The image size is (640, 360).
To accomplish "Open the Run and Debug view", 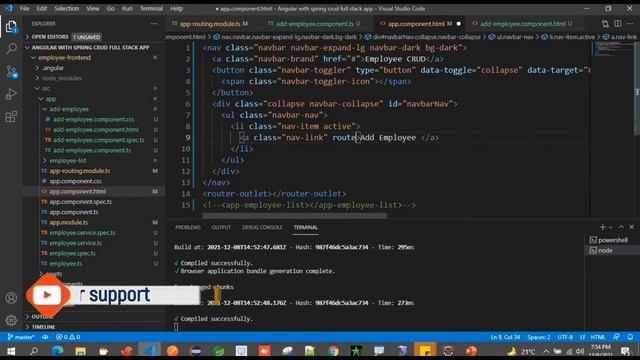I will (x=11, y=94).
